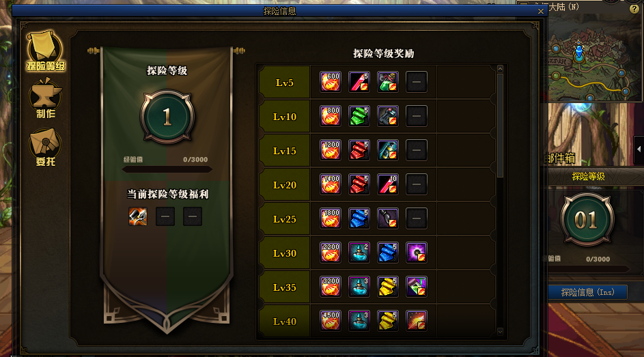
Task: Click the Lv15 1200 reward icon
Action: pyautogui.click(x=331, y=150)
